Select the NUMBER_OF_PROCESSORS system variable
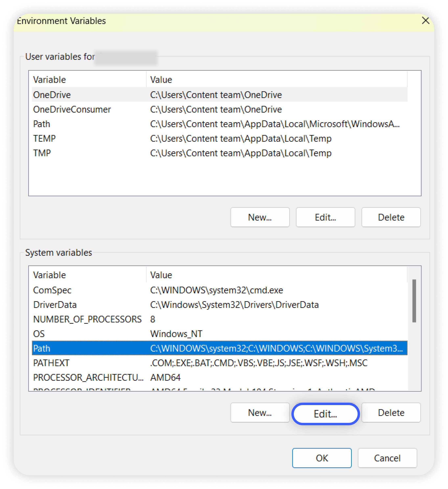The height and width of the screenshot is (489, 448). [87, 319]
